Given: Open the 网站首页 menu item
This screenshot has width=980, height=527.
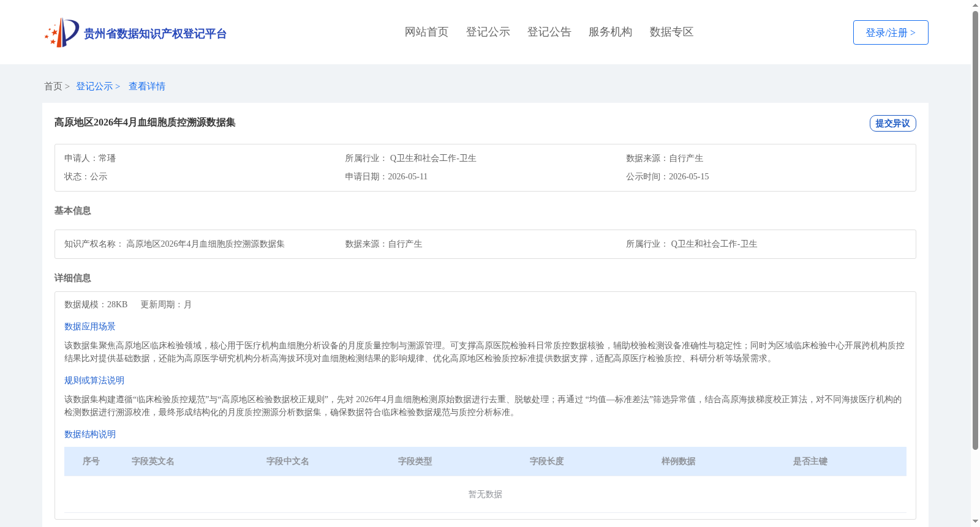Looking at the screenshot, I should coord(426,32).
